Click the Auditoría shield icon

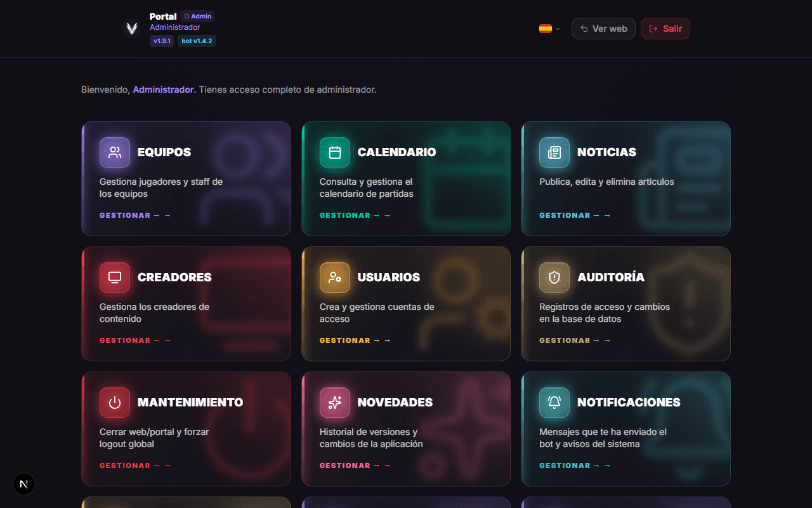pos(554,277)
